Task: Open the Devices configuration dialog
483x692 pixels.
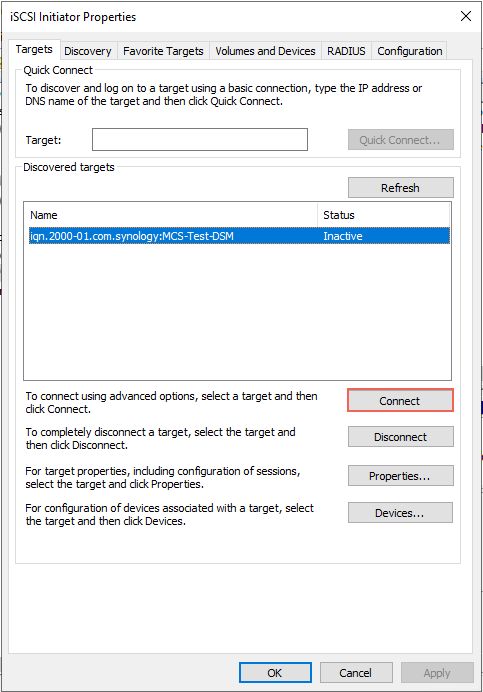Action: pos(400,513)
